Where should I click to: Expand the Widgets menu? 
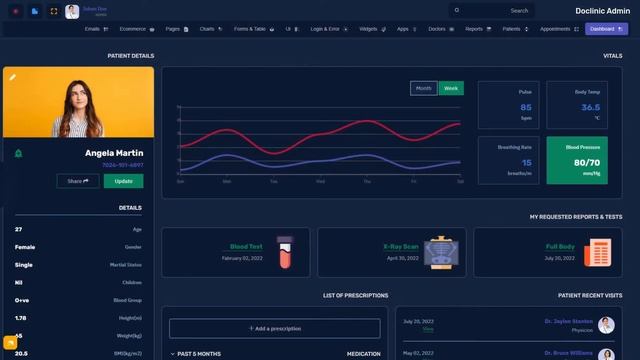point(372,29)
